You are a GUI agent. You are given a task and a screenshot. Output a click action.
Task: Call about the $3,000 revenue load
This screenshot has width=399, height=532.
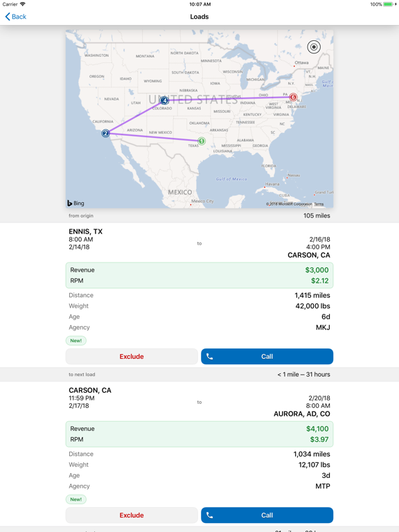coord(267,357)
